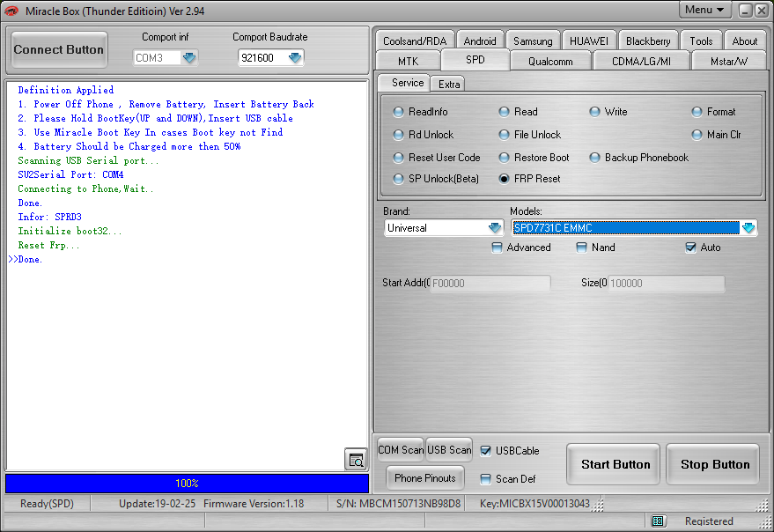774x532 pixels.
Task: Click the Start Button
Action: 615,464
